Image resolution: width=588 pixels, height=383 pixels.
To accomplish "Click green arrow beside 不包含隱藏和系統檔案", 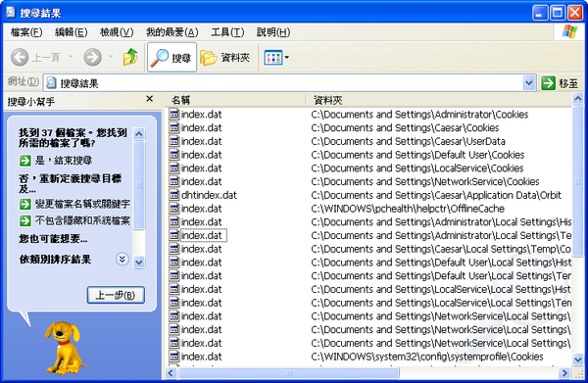I will coord(24,220).
